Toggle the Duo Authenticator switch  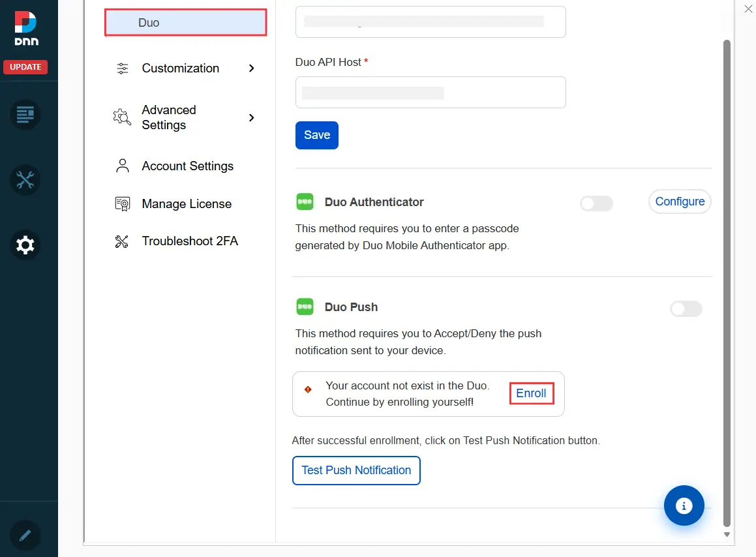(596, 203)
